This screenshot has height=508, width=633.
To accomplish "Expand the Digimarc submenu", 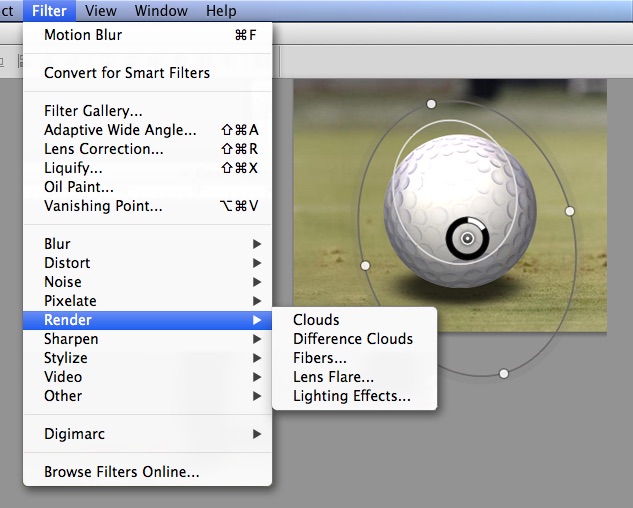I will coord(74,434).
